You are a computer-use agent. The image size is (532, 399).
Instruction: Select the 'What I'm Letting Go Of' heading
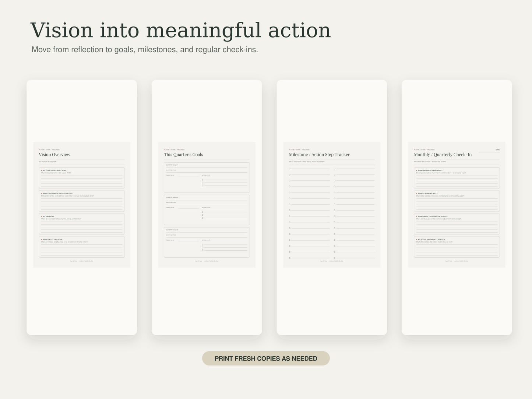tap(53, 240)
